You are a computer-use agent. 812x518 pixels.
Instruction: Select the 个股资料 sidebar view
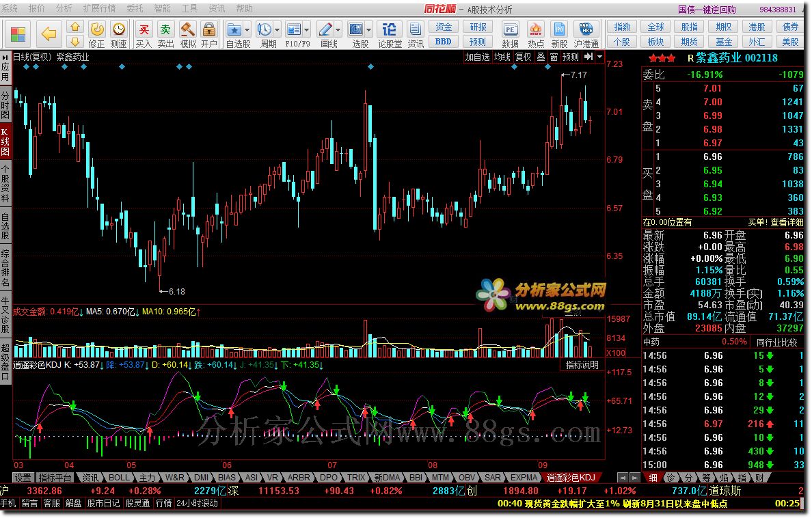(5, 184)
